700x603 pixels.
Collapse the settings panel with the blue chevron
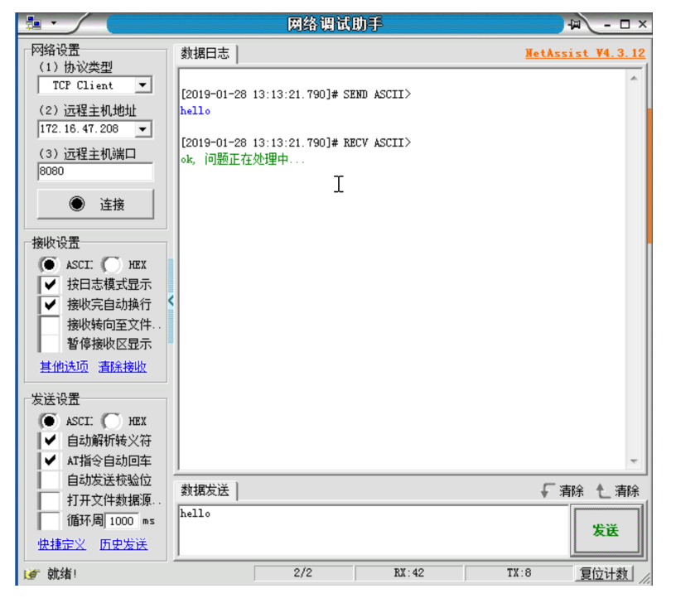point(170,302)
